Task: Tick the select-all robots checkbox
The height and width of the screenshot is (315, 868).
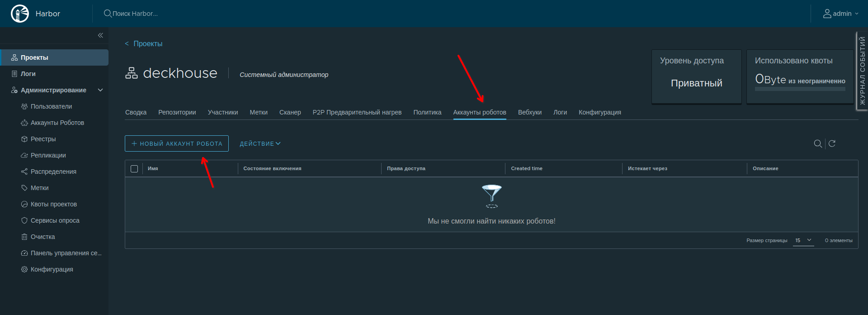Action: (x=134, y=169)
